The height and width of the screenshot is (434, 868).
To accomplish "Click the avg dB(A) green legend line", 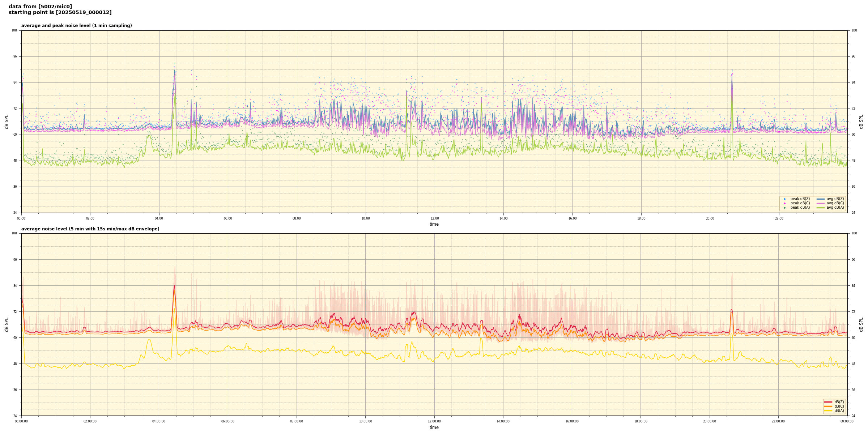I will (821, 208).
